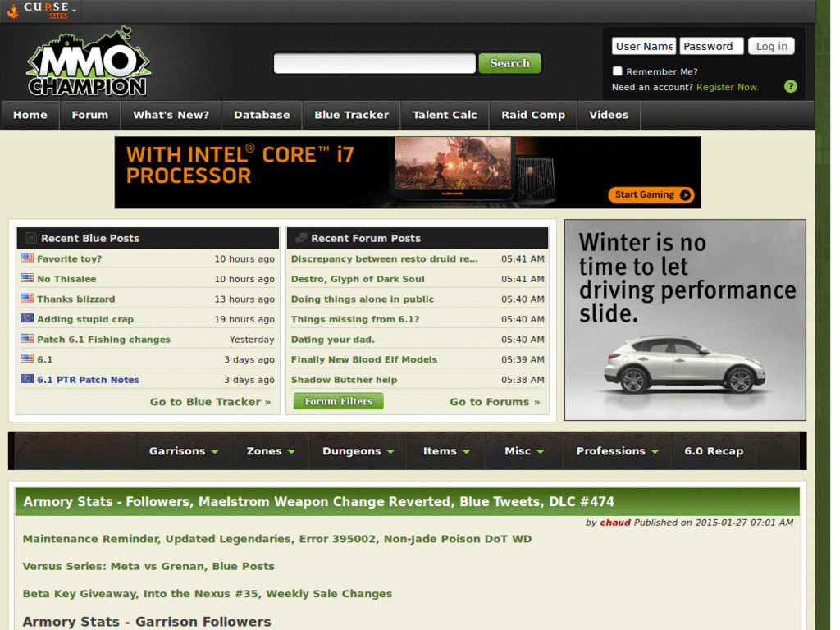Click the flag icon beside "6.1 PTR Patch Notes"

coord(25,380)
